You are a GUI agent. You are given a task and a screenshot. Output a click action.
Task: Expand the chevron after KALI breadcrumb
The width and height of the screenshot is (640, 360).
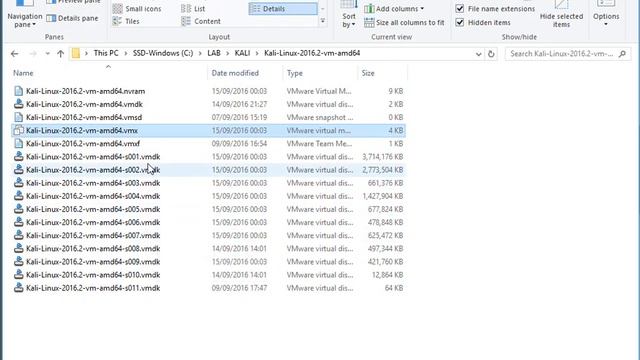[x=257, y=53]
